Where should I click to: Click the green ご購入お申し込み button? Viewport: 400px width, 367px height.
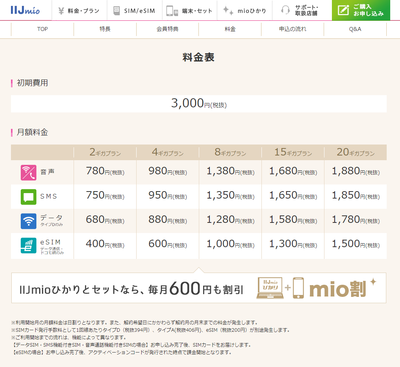click(x=361, y=10)
